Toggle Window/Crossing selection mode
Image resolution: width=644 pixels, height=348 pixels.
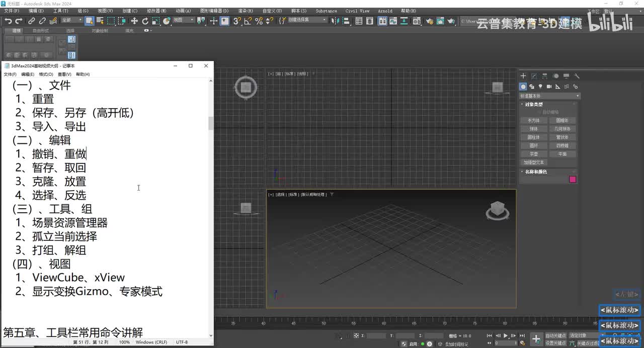(121, 21)
